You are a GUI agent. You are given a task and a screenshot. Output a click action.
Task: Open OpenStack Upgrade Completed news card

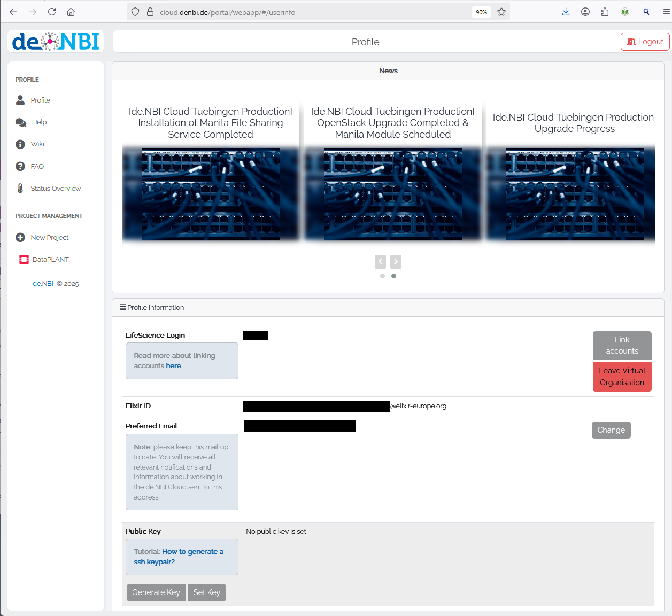(x=393, y=171)
